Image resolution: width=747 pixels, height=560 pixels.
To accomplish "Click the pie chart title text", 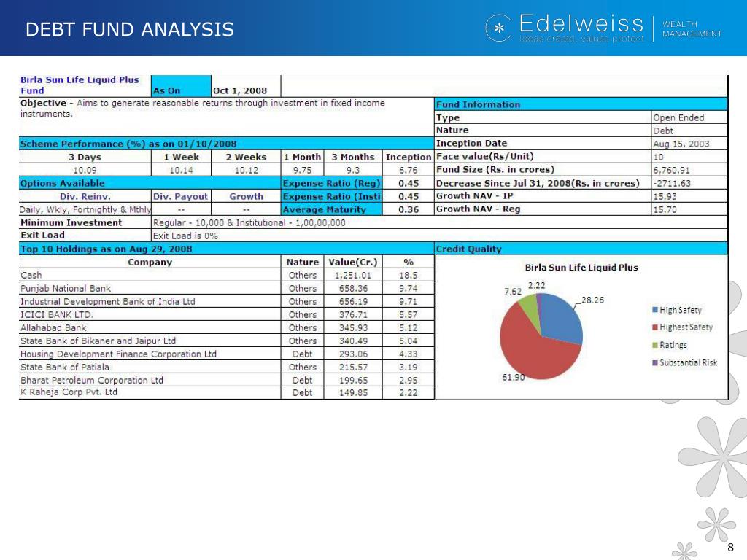I will pos(581,268).
